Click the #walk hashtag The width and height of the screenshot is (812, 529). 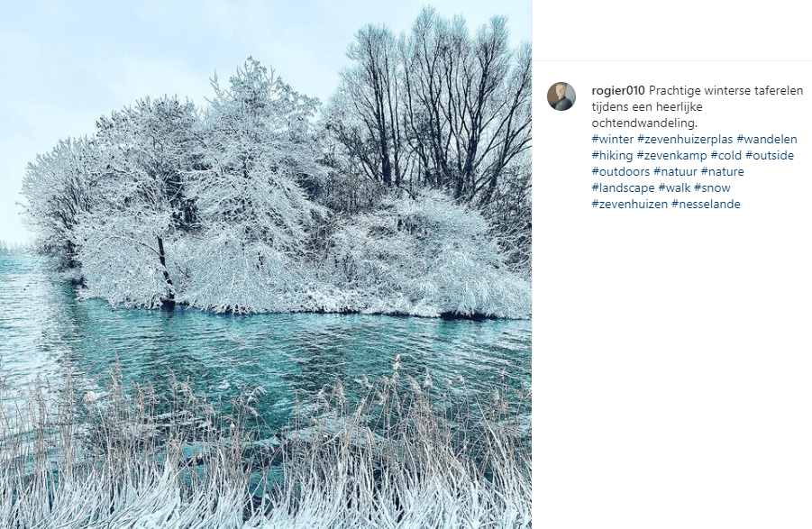point(675,187)
